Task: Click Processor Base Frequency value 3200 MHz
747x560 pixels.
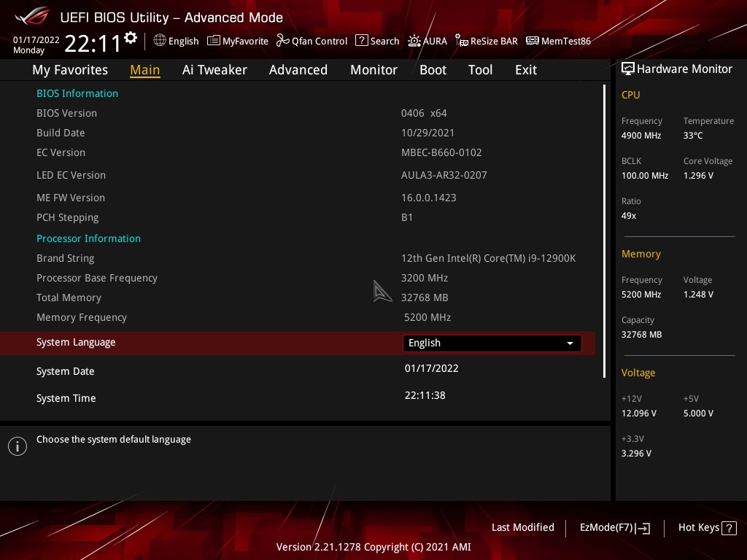Action: click(x=425, y=278)
